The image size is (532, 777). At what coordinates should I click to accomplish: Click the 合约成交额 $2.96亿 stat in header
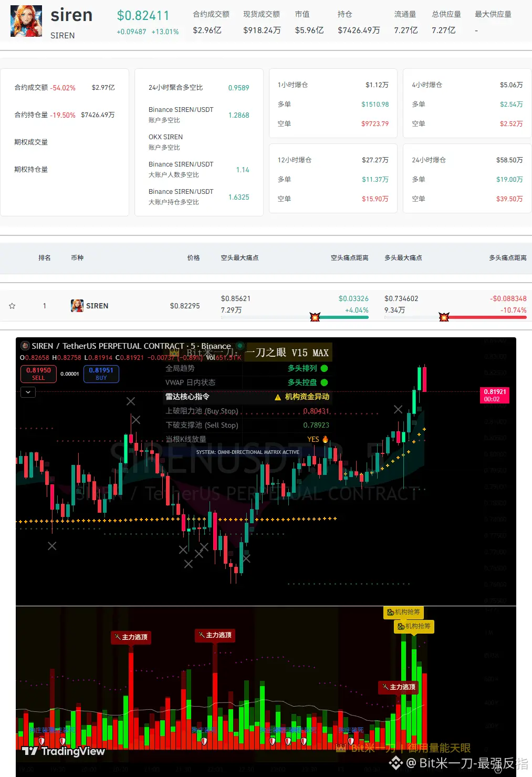pos(211,22)
